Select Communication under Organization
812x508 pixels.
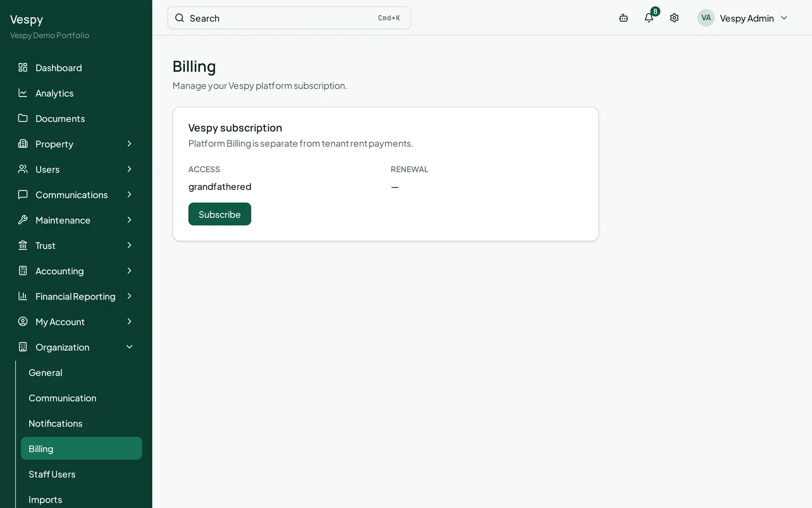81,398
